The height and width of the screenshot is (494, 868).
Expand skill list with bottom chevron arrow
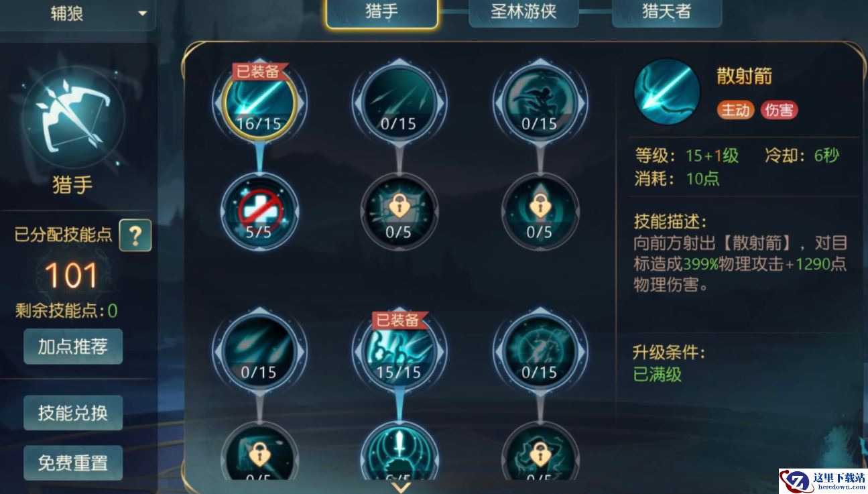click(x=400, y=487)
